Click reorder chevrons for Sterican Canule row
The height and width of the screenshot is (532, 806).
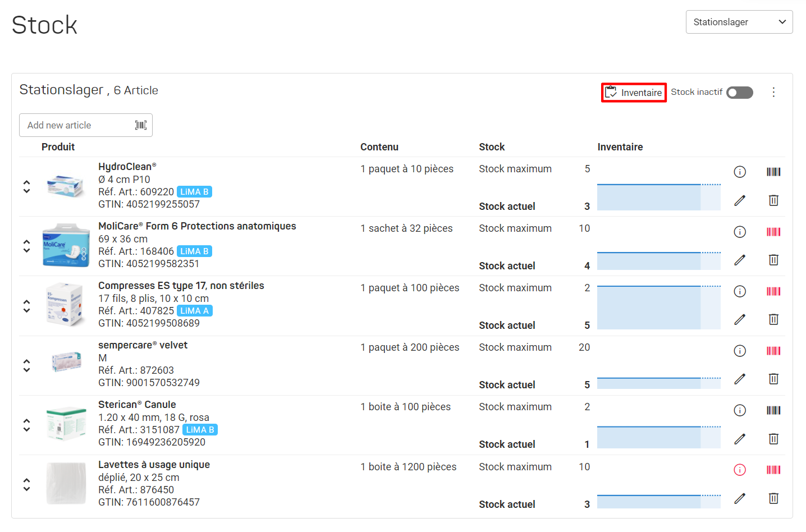coord(26,425)
